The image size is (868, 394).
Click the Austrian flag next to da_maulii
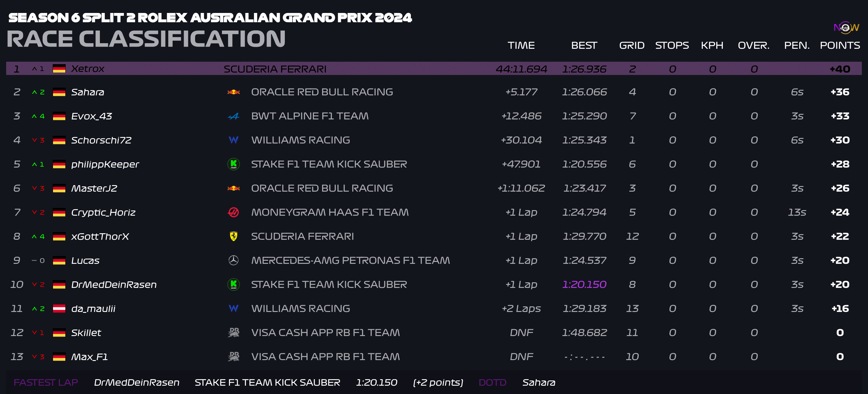[59, 309]
